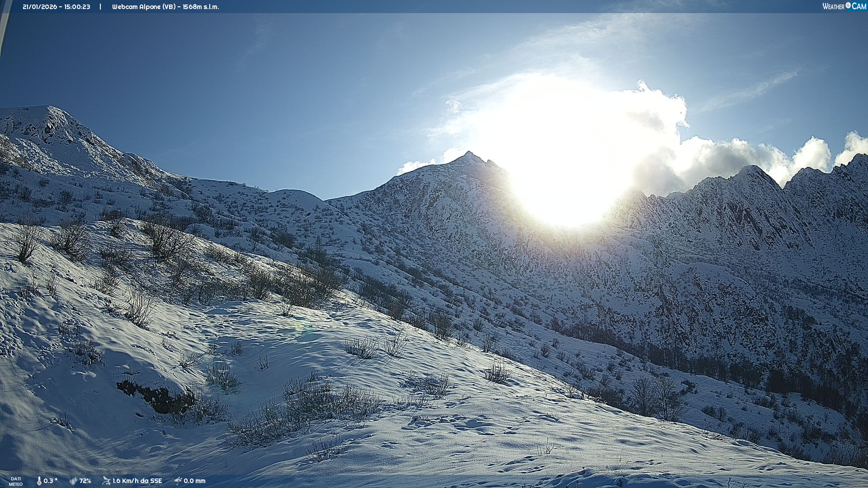
Task: Click the 15:00:23 timestamp
Action: (76, 7)
